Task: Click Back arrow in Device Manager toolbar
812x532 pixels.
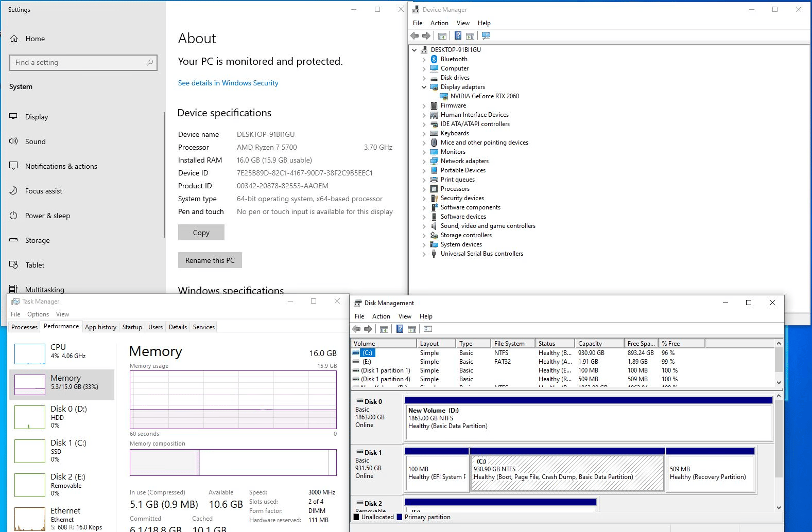Action: pos(414,36)
